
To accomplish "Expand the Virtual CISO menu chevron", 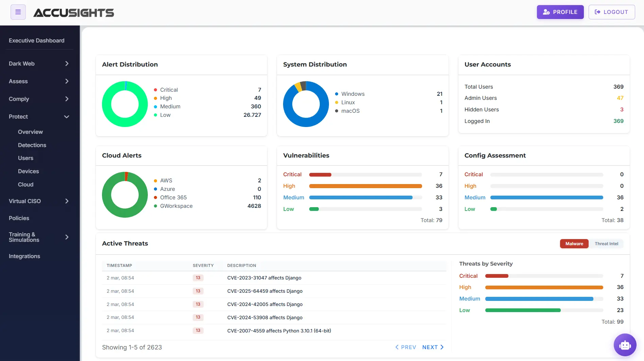I will click(x=67, y=201).
